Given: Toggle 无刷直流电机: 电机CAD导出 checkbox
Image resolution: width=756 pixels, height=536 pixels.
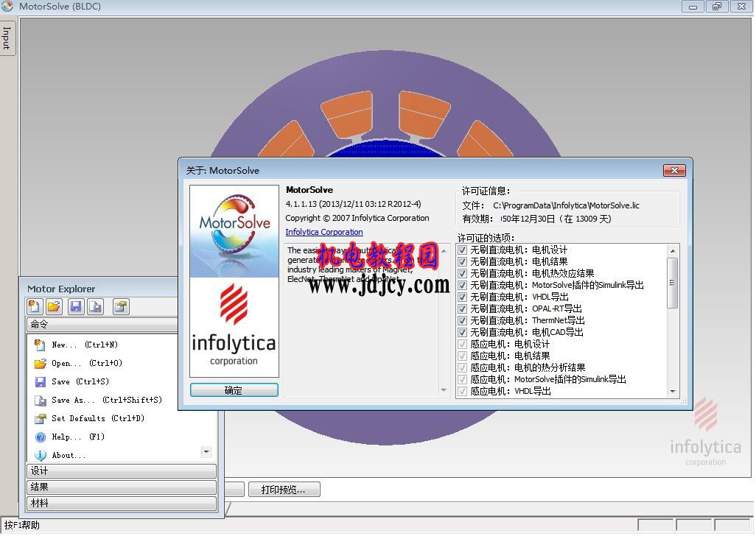Looking at the screenshot, I should [463, 332].
